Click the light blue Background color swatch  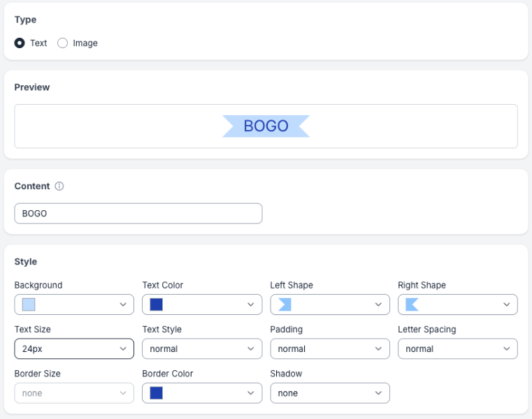29,304
